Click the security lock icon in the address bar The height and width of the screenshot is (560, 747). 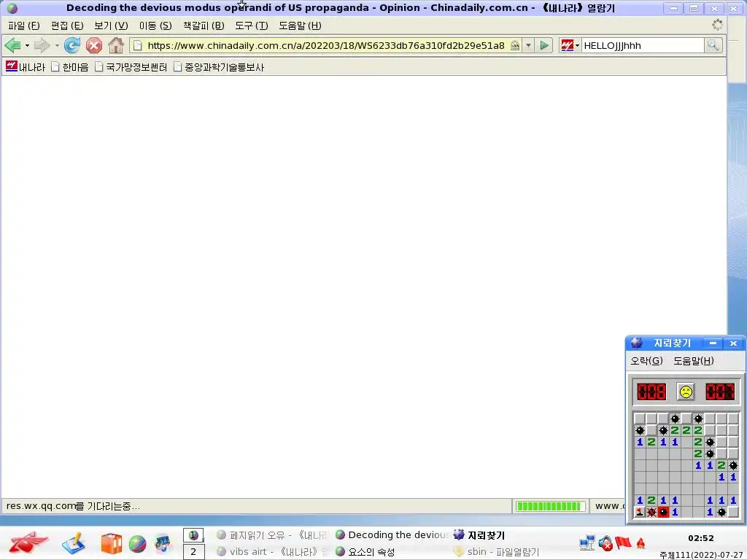(x=515, y=46)
